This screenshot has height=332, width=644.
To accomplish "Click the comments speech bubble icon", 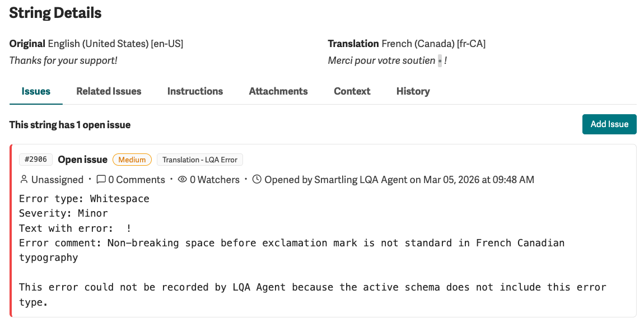I will (101, 179).
